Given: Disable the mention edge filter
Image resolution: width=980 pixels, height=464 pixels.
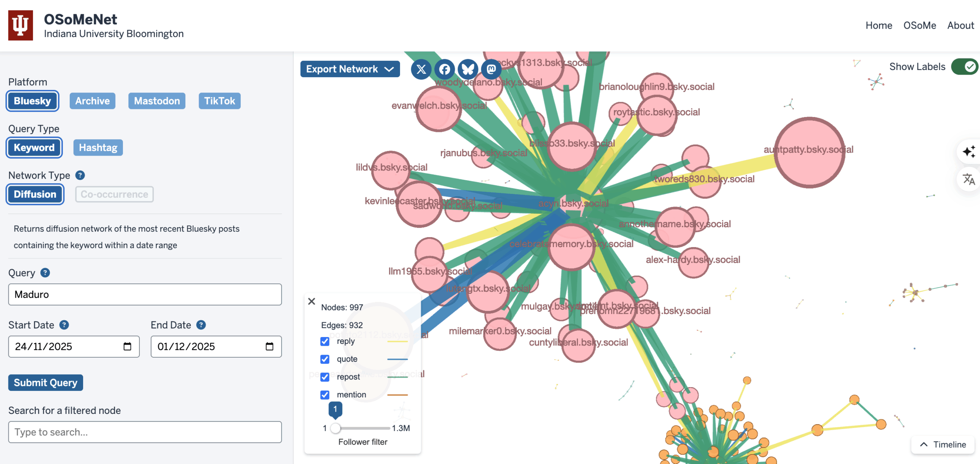Looking at the screenshot, I should [325, 395].
